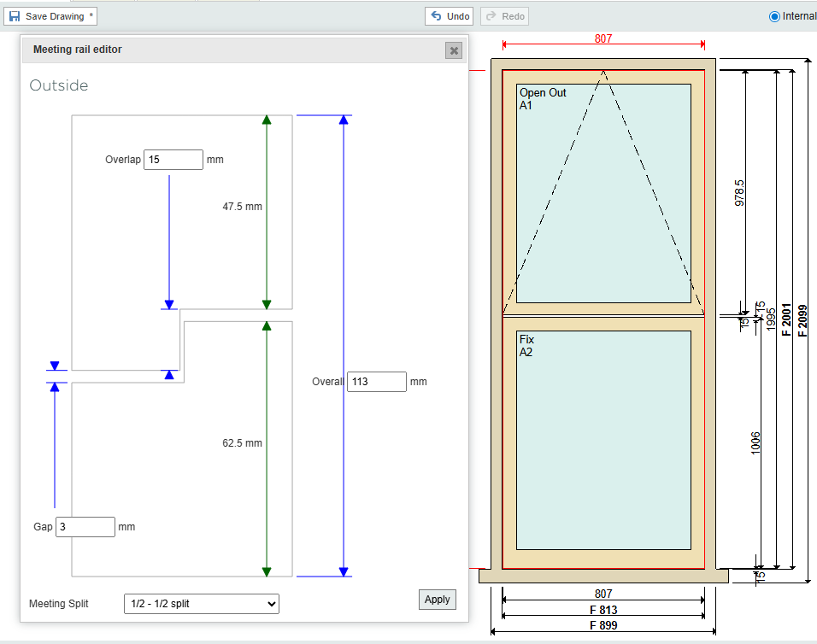Click the Meeting rail editor title bar

click(x=231, y=50)
